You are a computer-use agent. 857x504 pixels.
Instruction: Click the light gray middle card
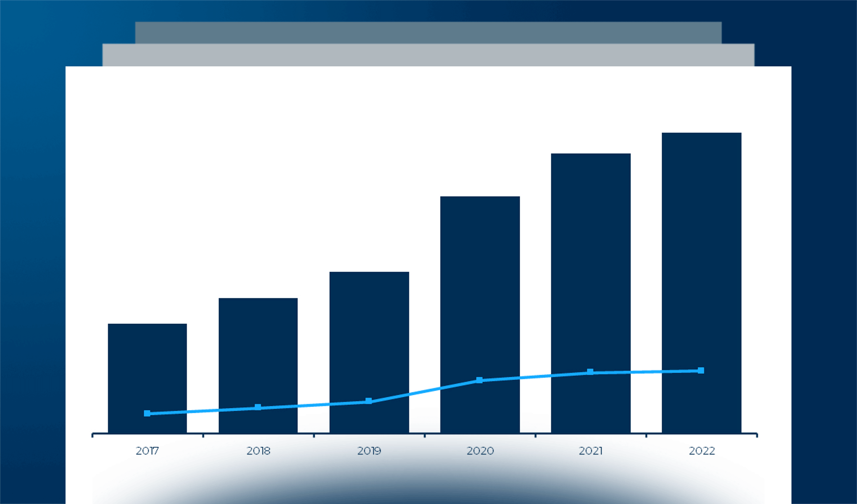(428, 55)
